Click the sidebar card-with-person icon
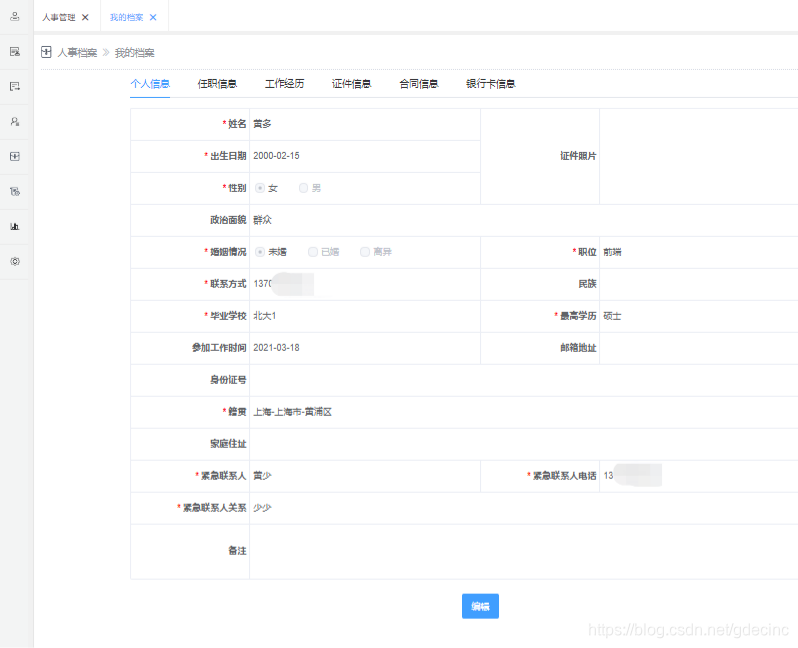This screenshot has width=798, height=648. pyautogui.click(x=15, y=51)
